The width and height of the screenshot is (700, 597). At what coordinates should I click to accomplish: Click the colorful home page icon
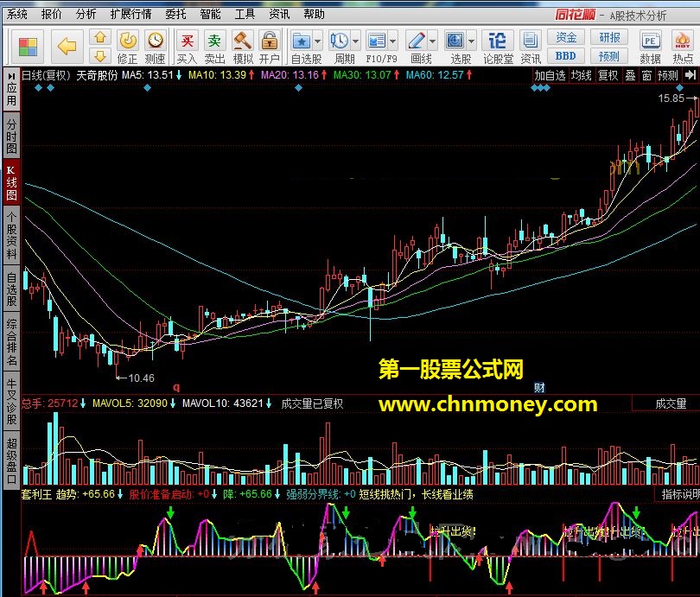point(28,47)
